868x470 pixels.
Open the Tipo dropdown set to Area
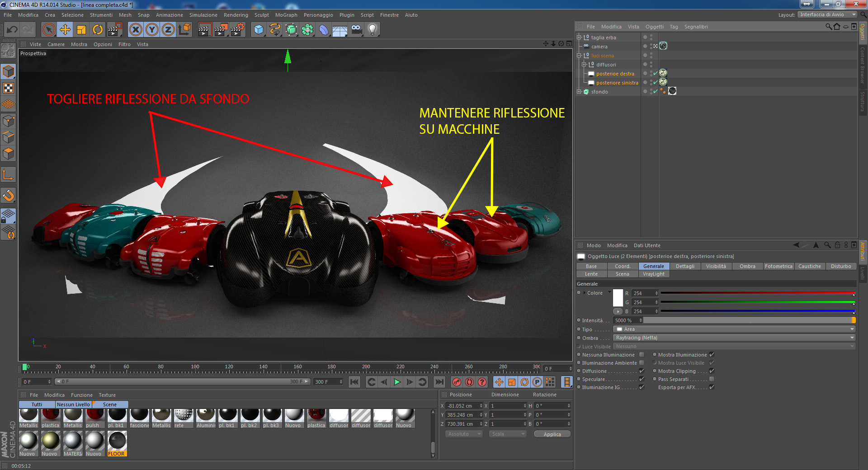point(734,329)
